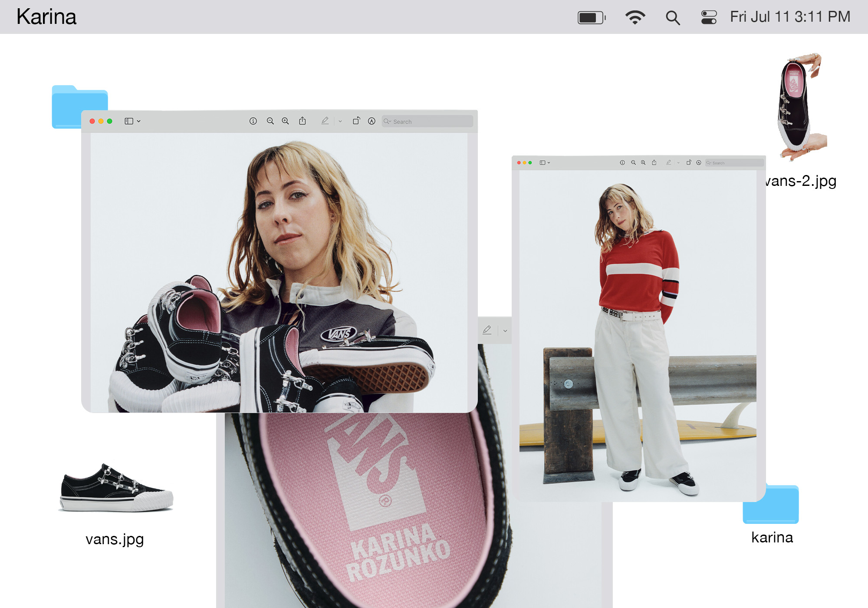Expand markup chevron in the red sweater window

tap(678, 163)
